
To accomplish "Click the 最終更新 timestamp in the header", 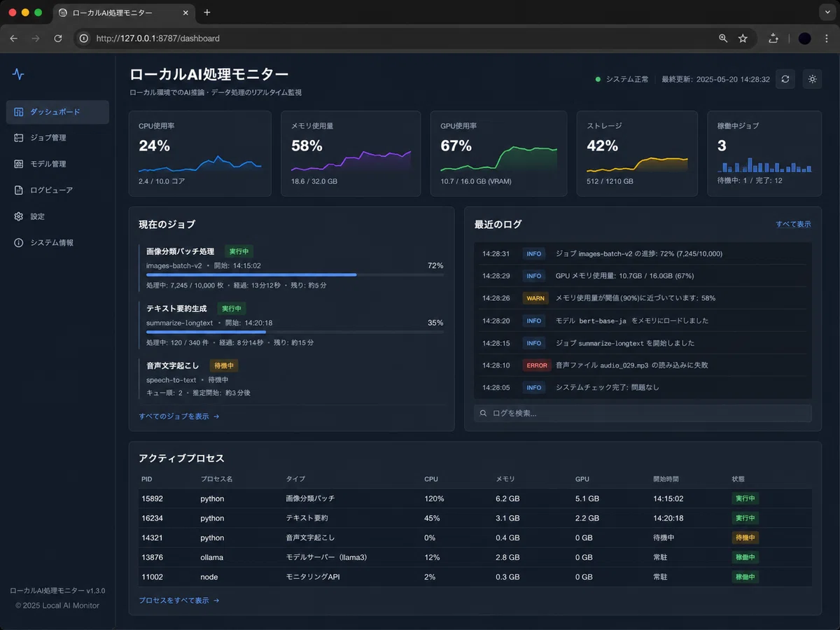I will pyautogui.click(x=715, y=80).
